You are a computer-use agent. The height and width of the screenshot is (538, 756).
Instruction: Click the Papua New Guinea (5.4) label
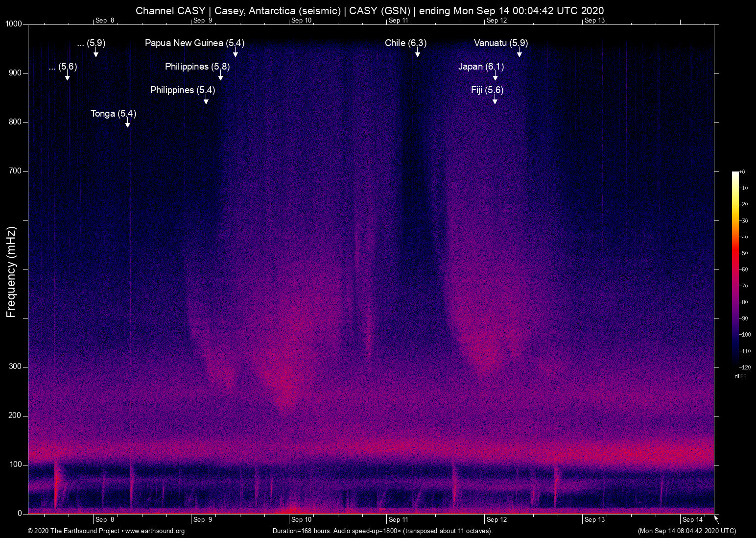194,43
